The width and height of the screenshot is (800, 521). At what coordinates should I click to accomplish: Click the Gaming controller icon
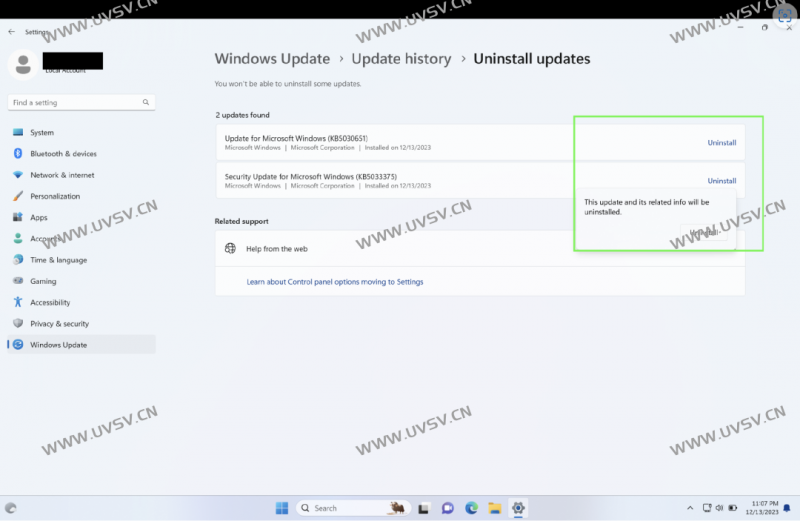tap(18, 281)
